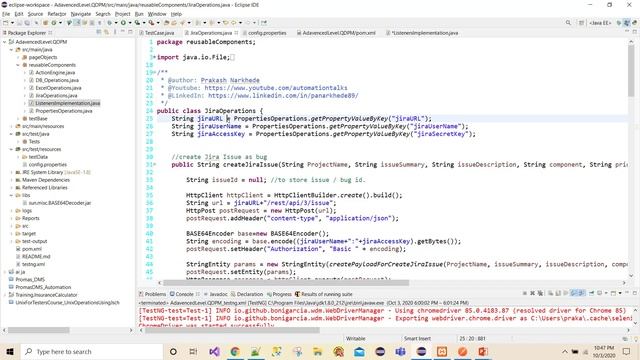The image size is (640, 360).
Task: Click the Terminate console square icon
Action: point(524,293)
